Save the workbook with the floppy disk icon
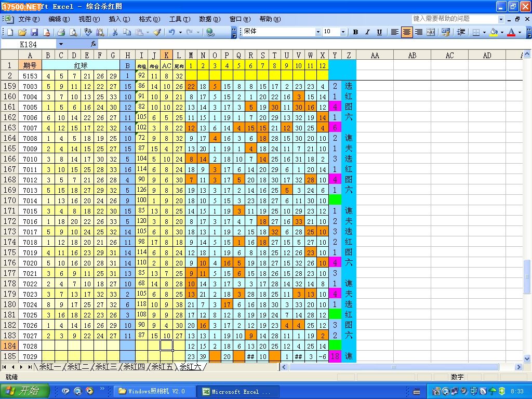The height and width of the screenshot is (399, 532). point(34,32)
